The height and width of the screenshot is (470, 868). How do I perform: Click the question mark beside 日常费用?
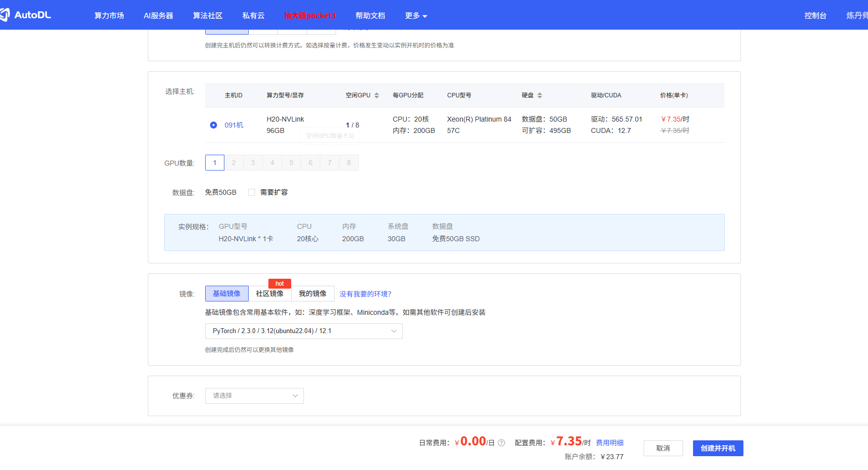(501, 442)
